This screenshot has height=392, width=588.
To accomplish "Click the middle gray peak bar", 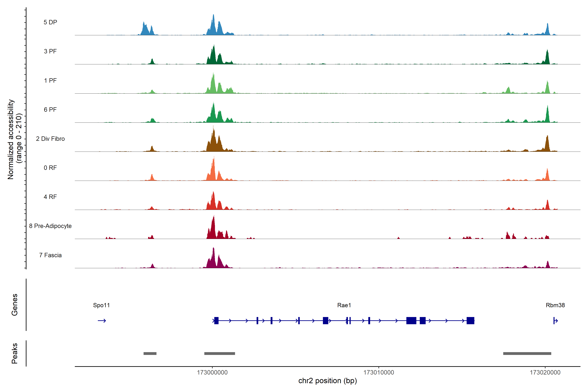I will point(220,353).
